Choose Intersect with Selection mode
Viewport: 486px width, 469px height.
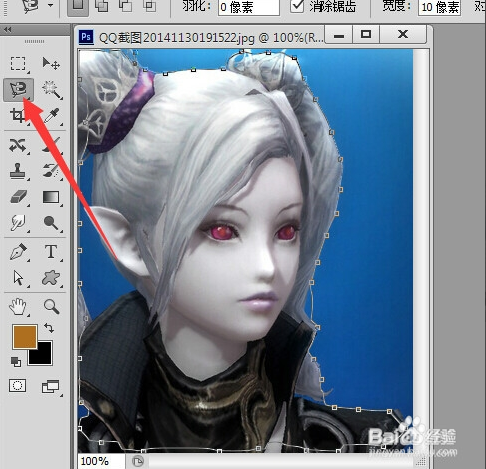[x=150, y=6]
